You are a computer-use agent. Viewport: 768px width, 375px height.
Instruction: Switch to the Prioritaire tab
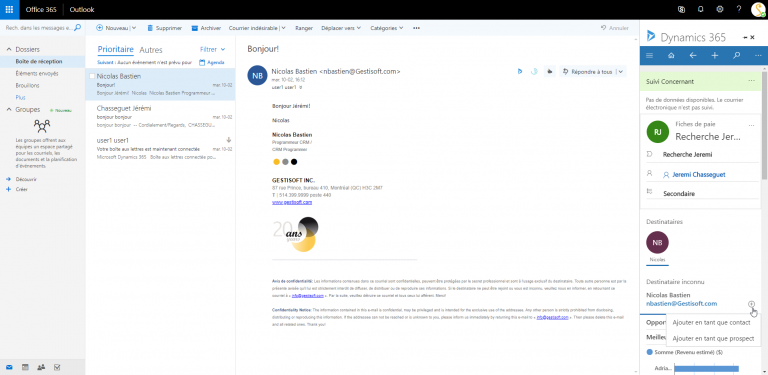tap(116, 49)
